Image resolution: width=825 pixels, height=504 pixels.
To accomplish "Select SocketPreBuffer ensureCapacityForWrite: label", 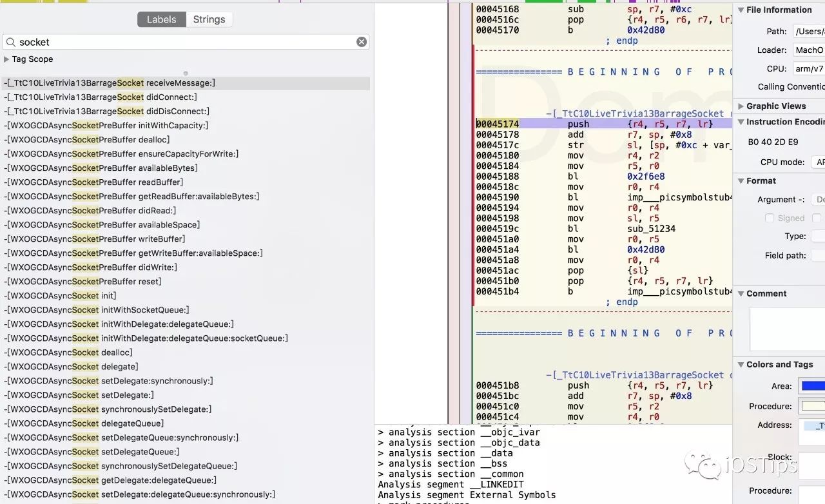I will (186, 154).
